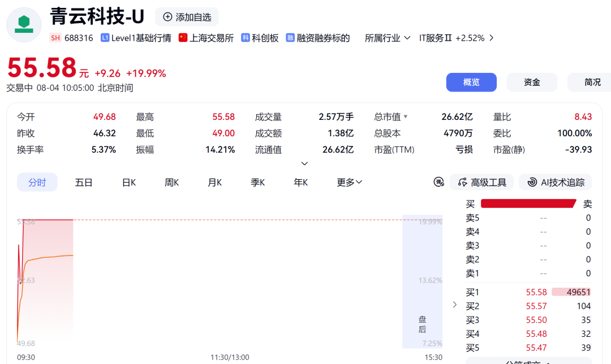Switch to the 概览 tab
The width and height of the screenshot is (611, 364).
pyautogui.click(x=471, y=82)
